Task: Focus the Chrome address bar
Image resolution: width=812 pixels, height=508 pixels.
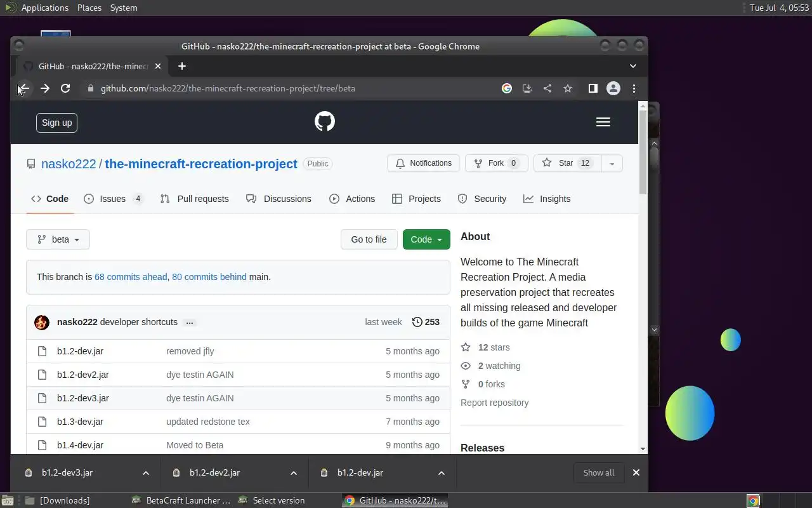Action: (292, 88)
